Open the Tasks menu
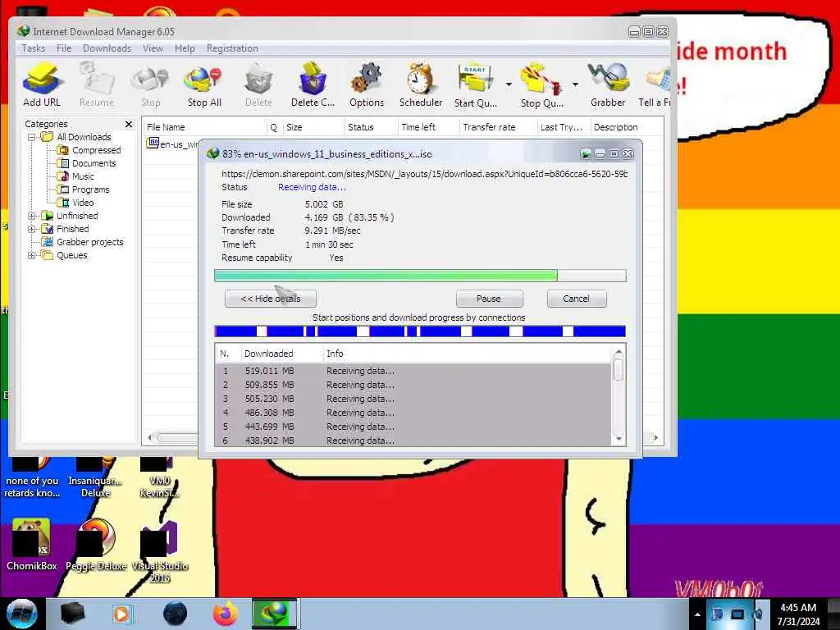 [33, 48]
